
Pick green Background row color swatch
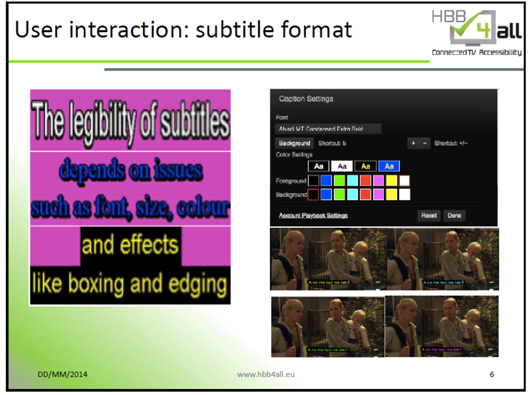[x=339, y=194]
